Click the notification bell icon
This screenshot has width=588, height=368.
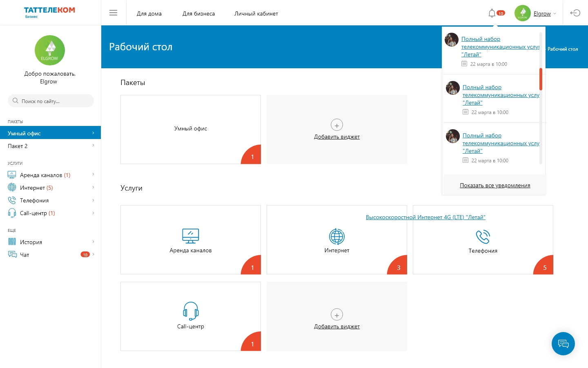(x=492, y=13)
